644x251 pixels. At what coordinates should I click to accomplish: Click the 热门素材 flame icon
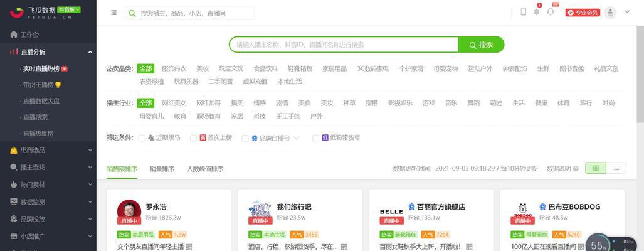click(x=14, y=184)
